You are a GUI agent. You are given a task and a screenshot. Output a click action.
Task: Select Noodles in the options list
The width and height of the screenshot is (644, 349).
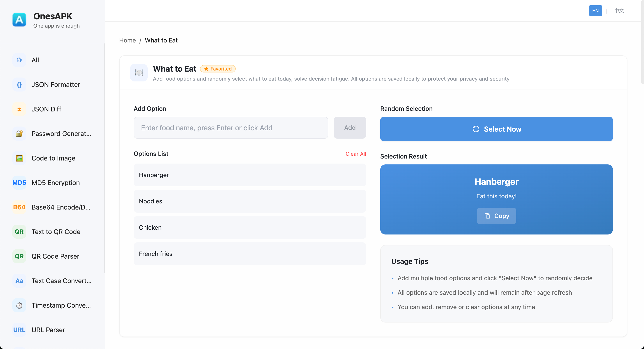click(249, 201)
